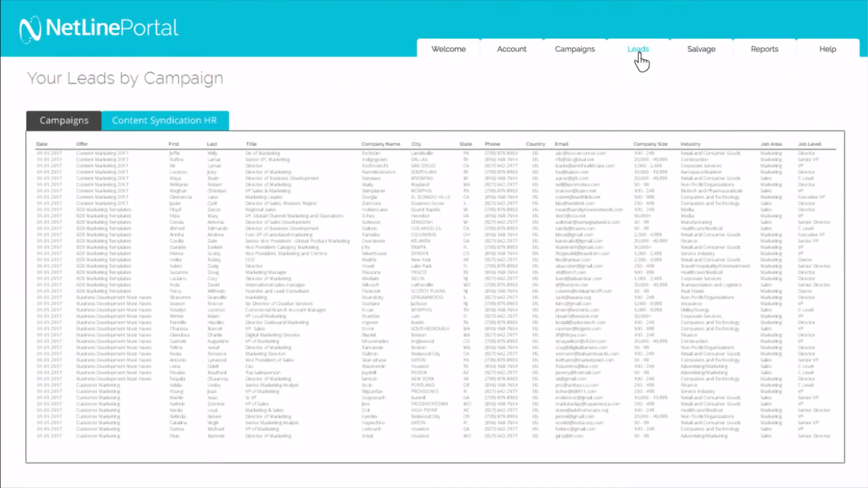Sort the table by Company Name
868x488 pixels.
pos(381,144)
